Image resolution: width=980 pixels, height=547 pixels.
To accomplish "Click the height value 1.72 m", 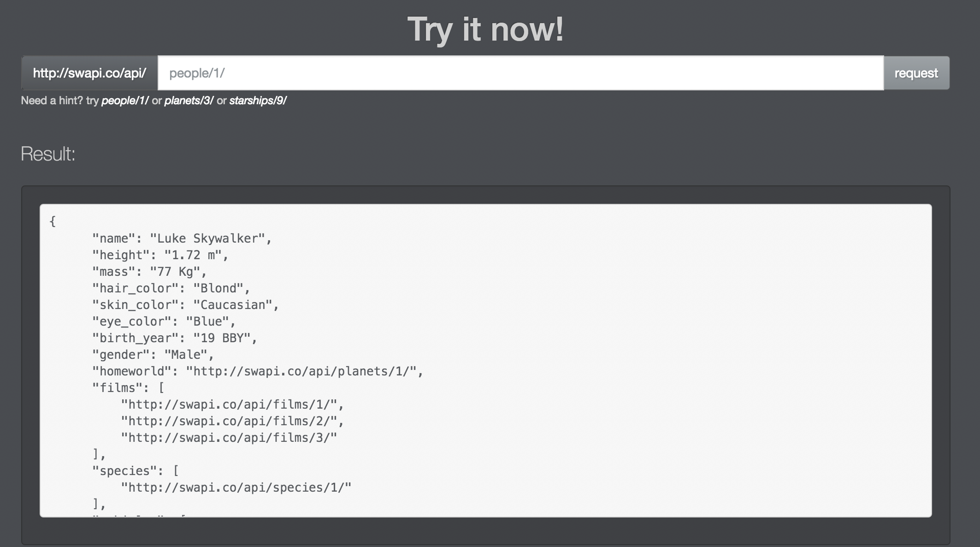I will click(195, 255).
